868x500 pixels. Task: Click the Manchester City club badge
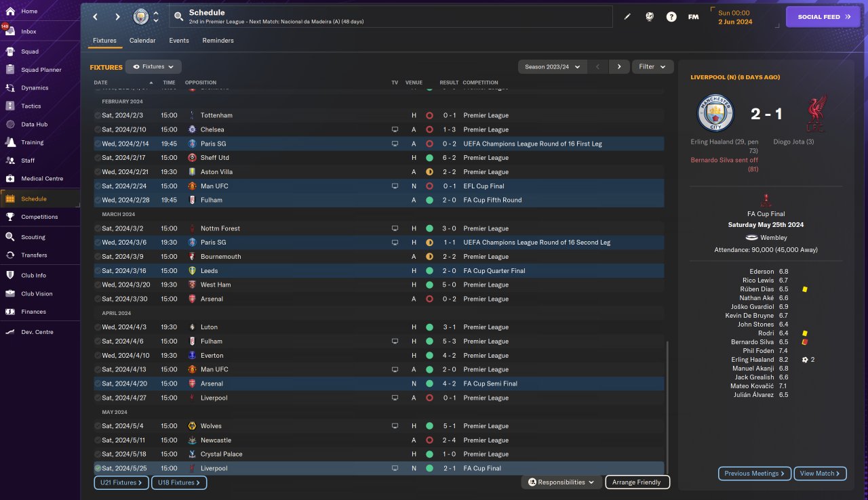point(141,16)
